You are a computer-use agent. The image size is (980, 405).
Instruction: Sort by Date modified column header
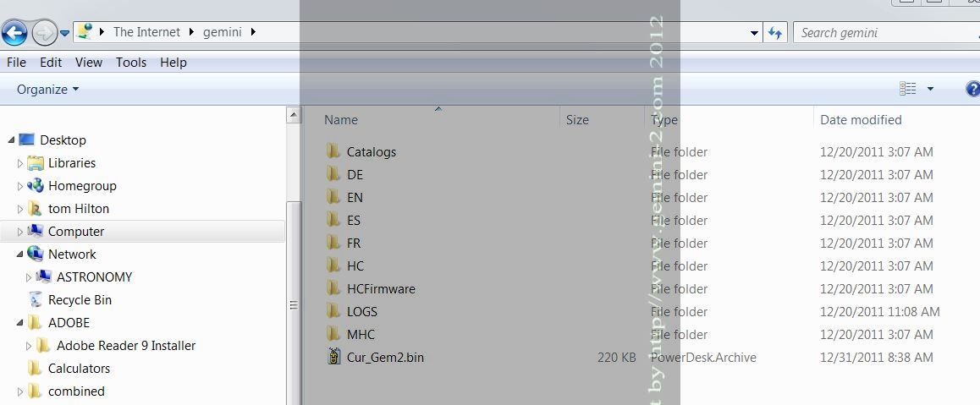[861, 120]
